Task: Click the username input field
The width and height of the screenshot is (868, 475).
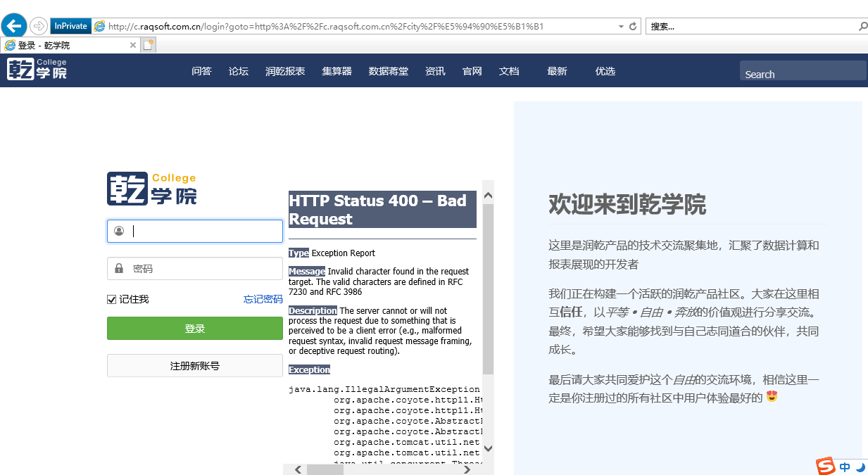Action: pos(195,232)
